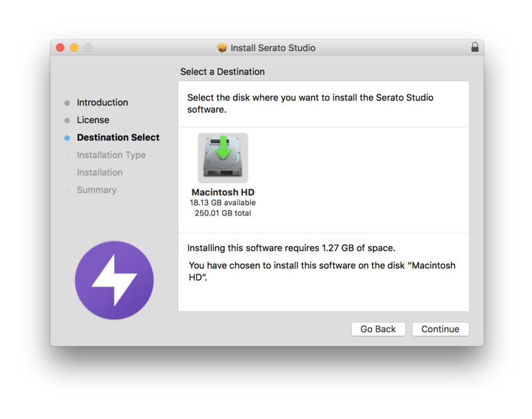The image size is (532, 419).
Task: Click the gray bullet next to Introduction
Action: [x=66, y=103]
